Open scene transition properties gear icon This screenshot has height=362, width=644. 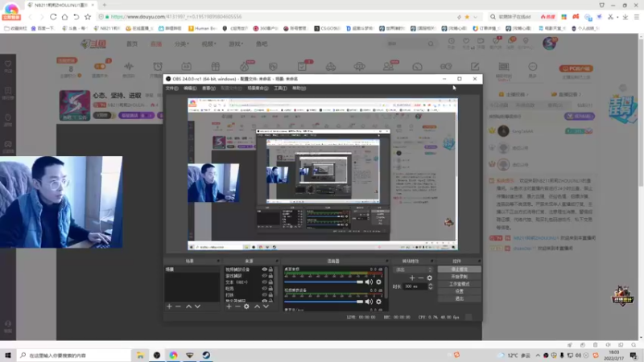click(x=430, y=278)
